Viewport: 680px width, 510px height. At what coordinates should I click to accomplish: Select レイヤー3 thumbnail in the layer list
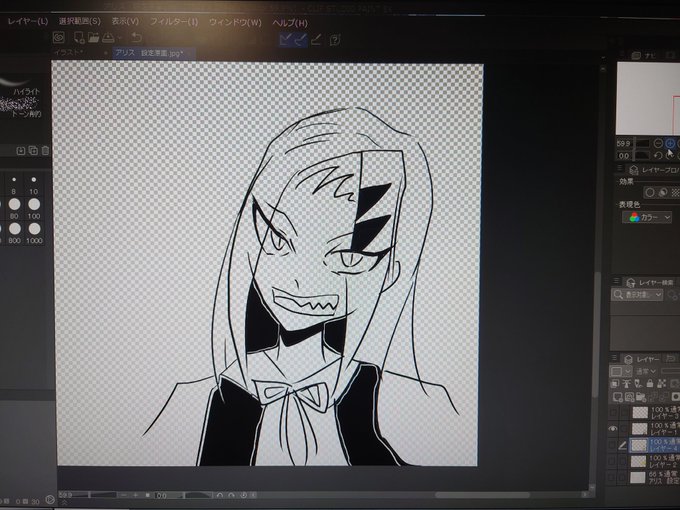[640, 412]
